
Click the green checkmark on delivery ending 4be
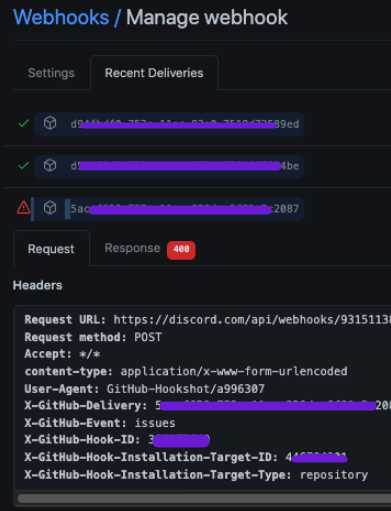(x=23, y=166)
